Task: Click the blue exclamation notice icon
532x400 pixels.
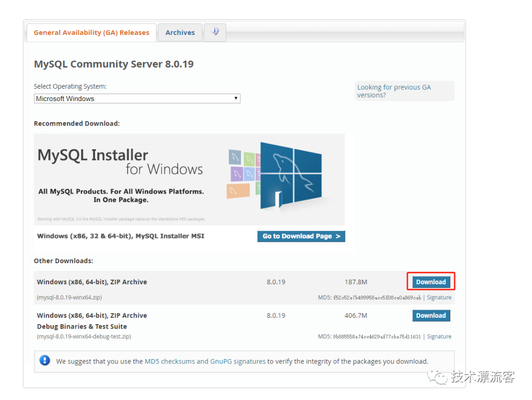Action: click(45, 360)
